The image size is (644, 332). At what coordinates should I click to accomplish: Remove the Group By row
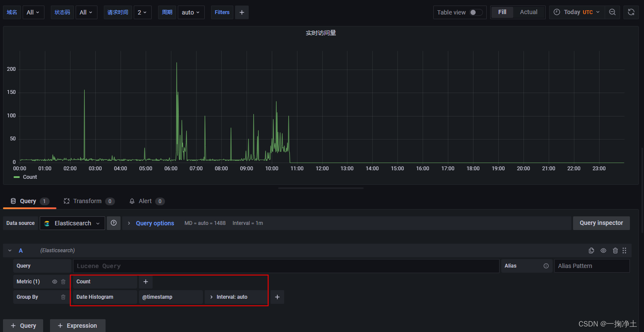coord(63,297)
